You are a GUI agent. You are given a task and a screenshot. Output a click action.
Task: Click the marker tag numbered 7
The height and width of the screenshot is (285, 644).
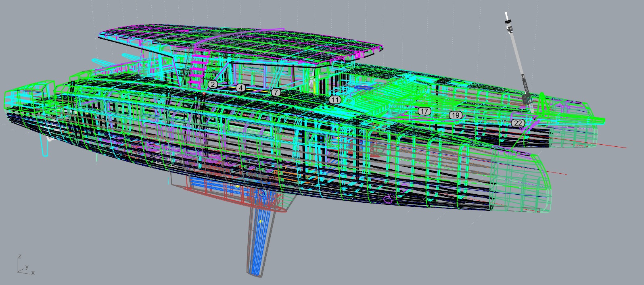click(x=275, y=92)
